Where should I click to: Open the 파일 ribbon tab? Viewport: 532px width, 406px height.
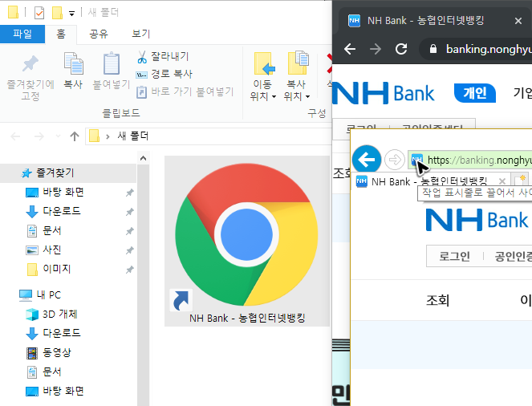tap(22, 34)
